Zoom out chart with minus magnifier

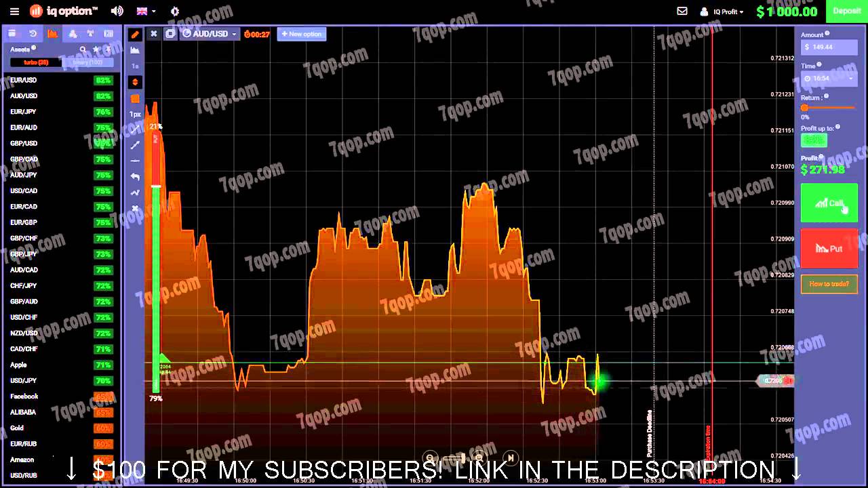click(x=430, y=458)
